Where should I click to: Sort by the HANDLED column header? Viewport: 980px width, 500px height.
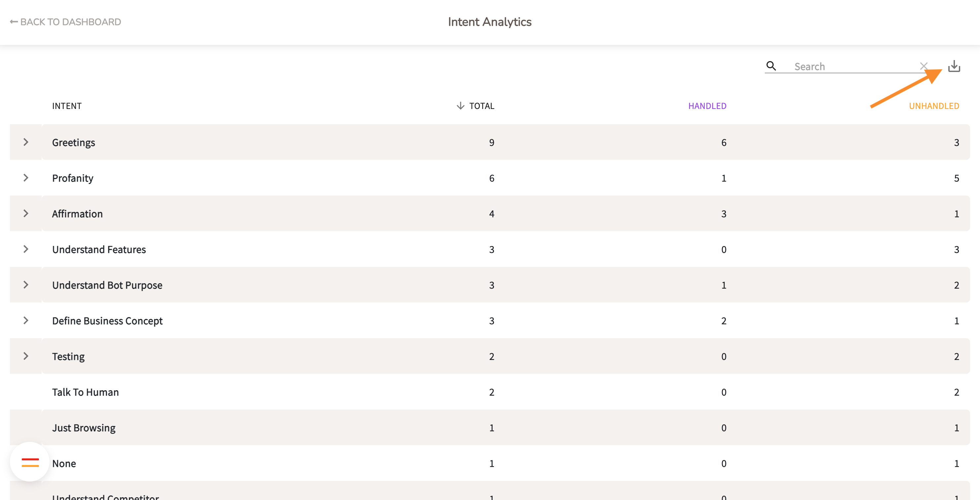(x=707, y=105)
